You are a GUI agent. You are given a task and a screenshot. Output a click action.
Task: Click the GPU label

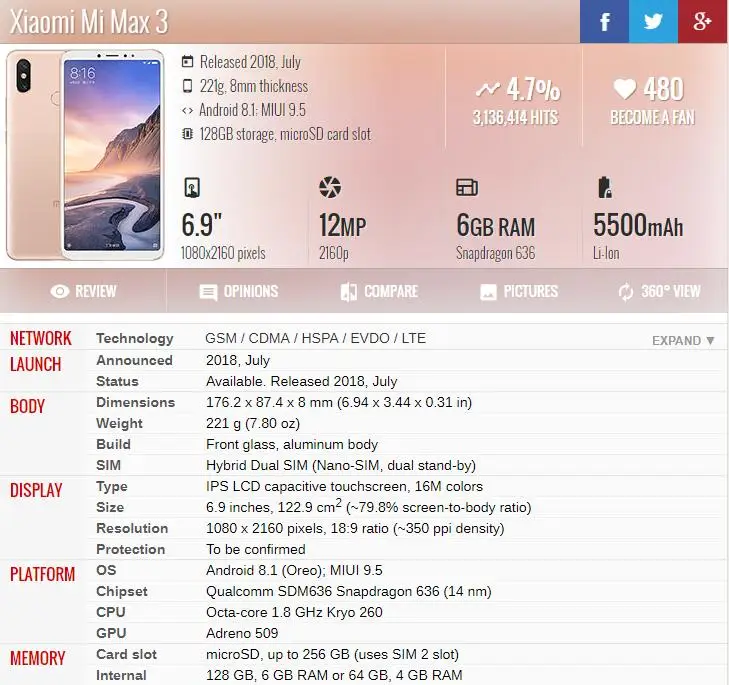click(111, 633)
